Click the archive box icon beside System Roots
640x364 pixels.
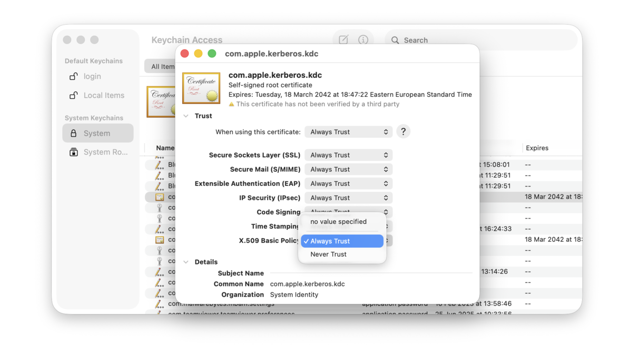point(74,152)
